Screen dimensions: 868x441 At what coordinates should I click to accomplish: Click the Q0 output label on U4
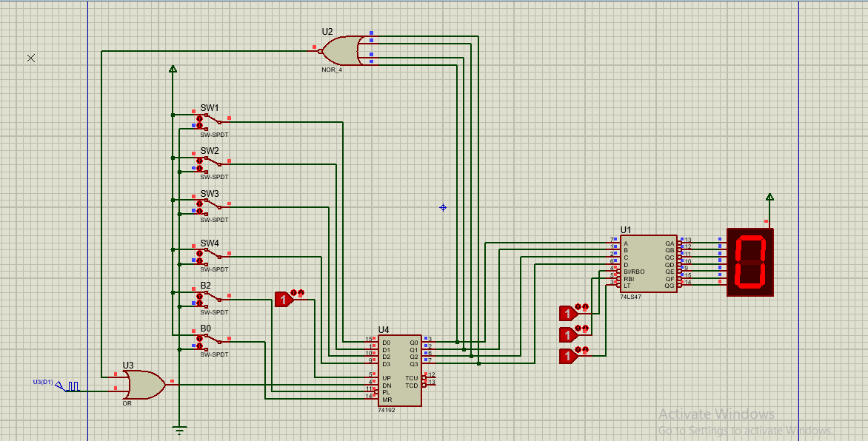pyautogui.click(x=413, y=343)
